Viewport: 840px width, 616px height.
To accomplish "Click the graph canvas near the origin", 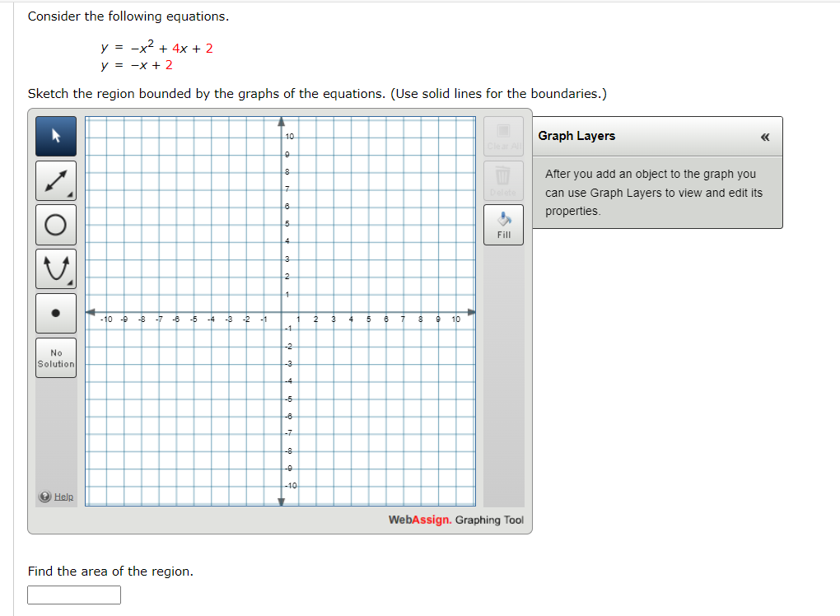I will [x=280, y=313].
